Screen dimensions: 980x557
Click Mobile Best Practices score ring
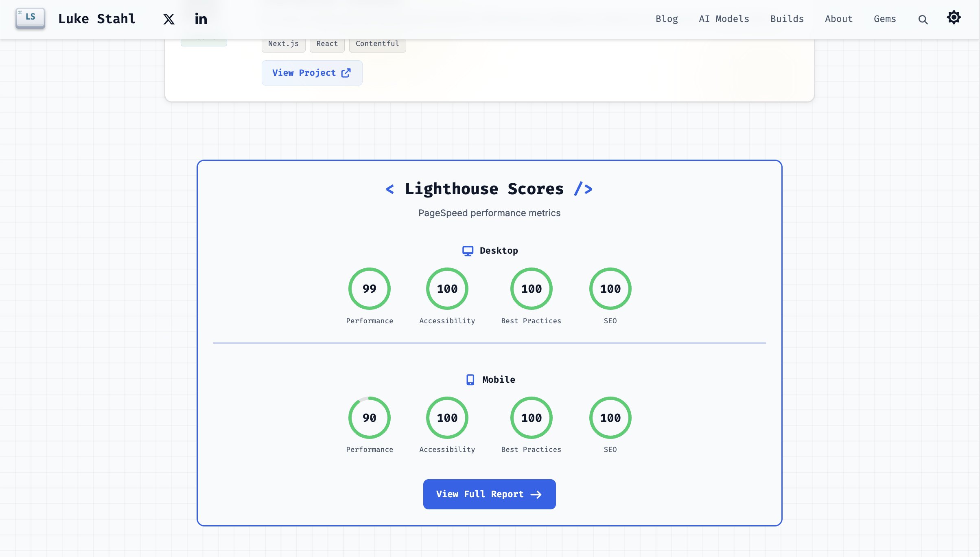pos(532,418)
